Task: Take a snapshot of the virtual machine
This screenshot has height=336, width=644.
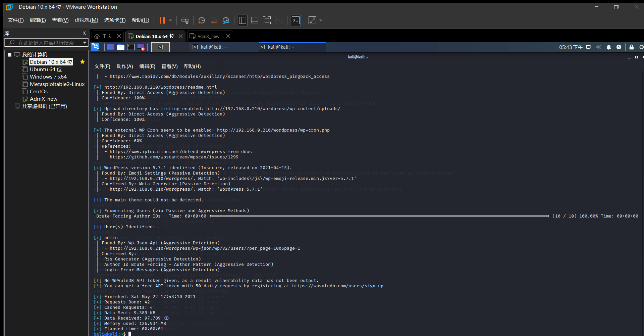Action: coord(202,20)
